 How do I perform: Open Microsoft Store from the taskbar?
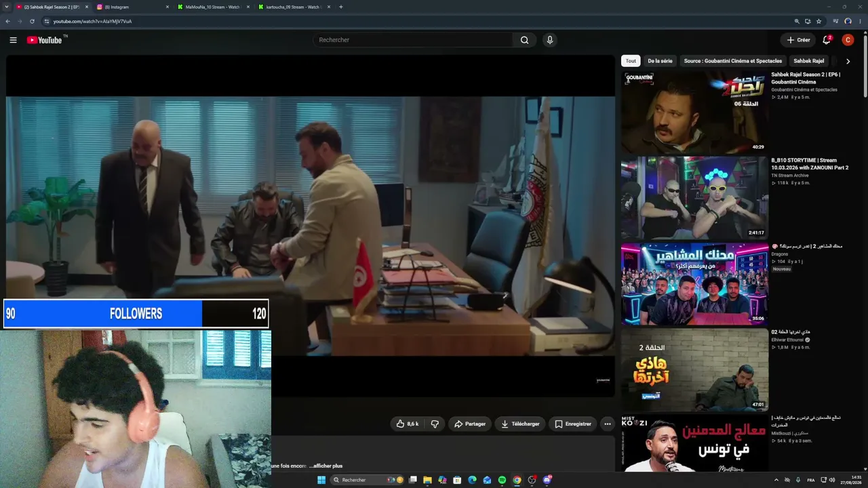point(457,480)
